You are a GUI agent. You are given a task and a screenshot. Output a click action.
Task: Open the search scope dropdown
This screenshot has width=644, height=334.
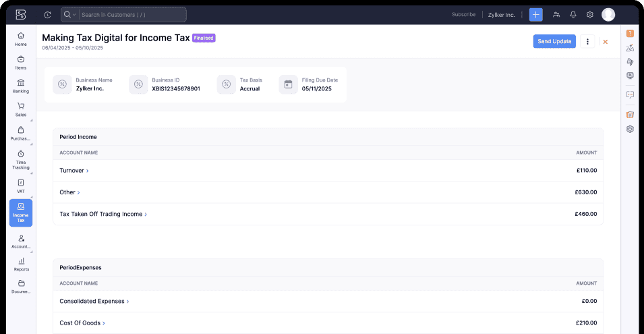coord(70,15)
